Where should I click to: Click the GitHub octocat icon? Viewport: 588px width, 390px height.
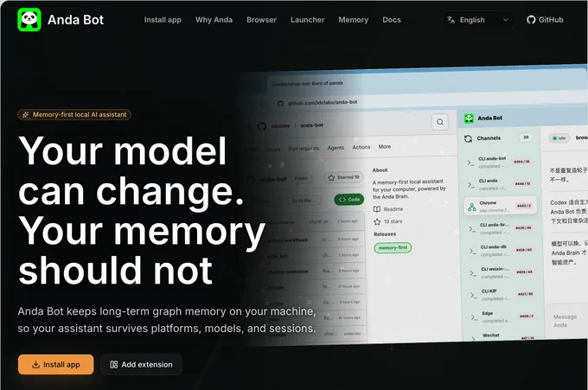pos(531,20)
